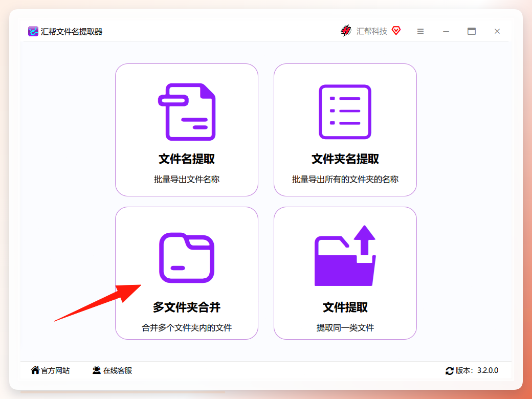Maximize the application window
This screenshot has height=399, width=532.
coord(472,31)
